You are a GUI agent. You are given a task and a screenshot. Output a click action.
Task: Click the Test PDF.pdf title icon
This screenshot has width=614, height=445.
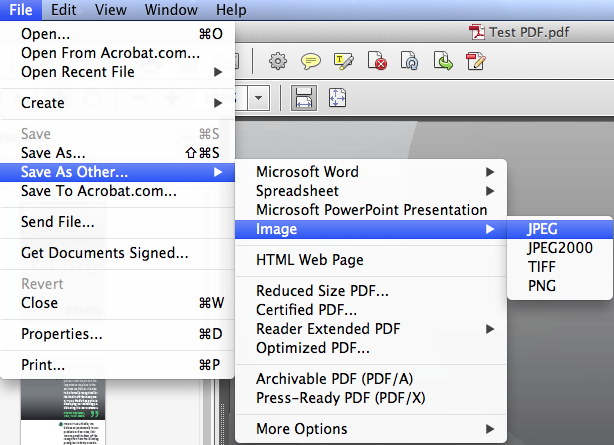(477, 32)
